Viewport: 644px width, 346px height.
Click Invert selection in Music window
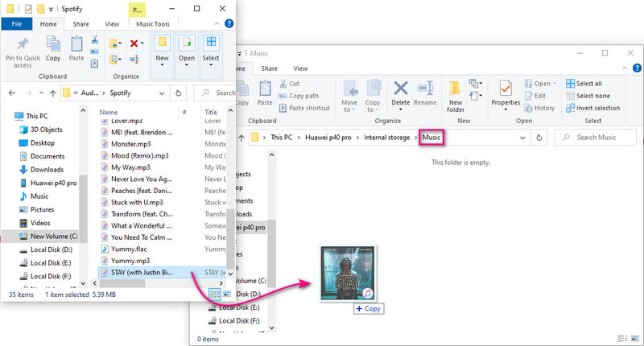(x=593, y=109)
